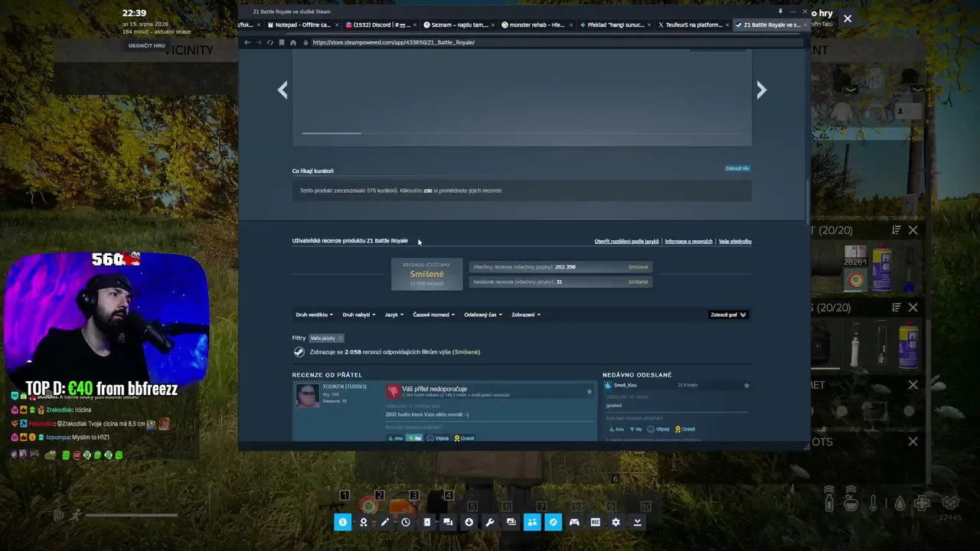Click the overlay browser page scrollbar
Image resolution: width=980 pixels, height=551 pixels.
click(x=807, y=201)
